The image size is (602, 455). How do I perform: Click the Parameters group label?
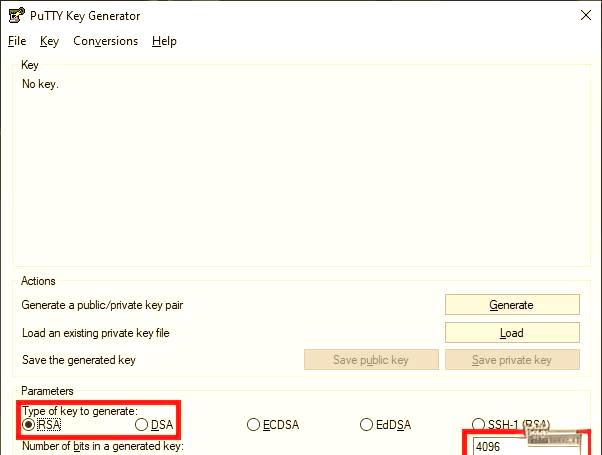47,391
